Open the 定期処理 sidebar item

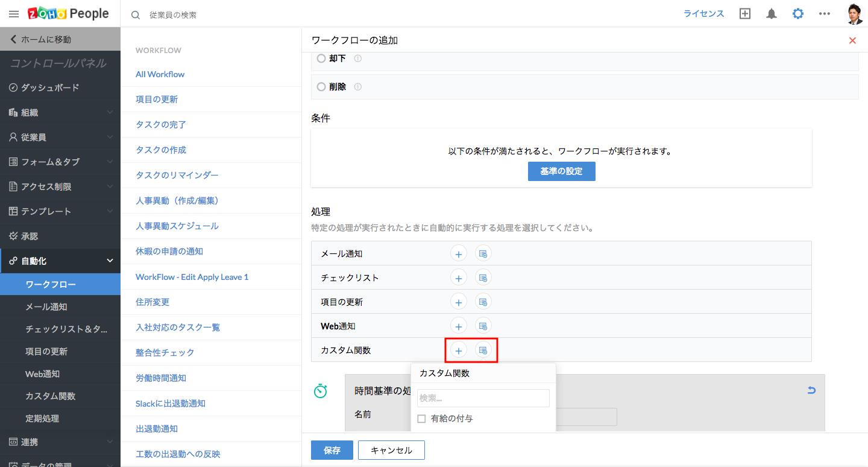click(42, 418)
